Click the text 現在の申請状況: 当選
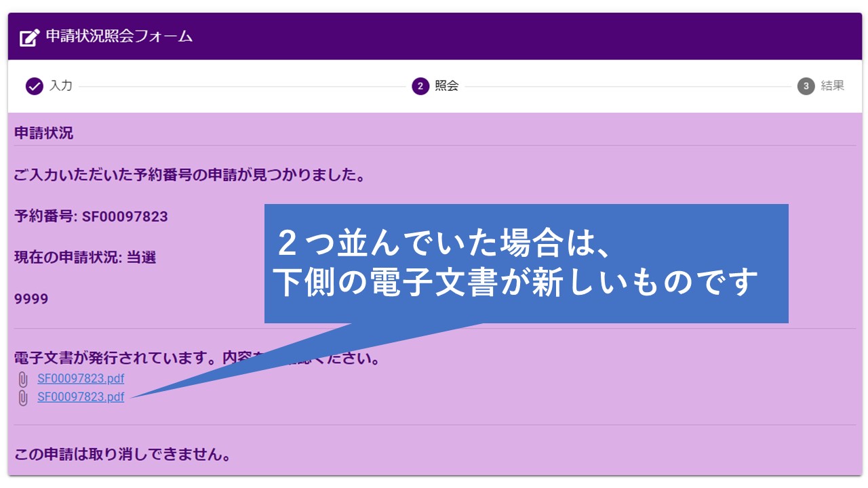The width and height of the screenshot is (868, 488). click(x=85, y=258)
